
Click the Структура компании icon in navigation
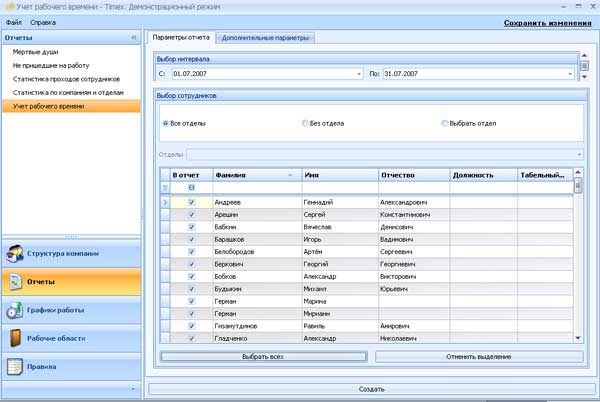(15, 254)
